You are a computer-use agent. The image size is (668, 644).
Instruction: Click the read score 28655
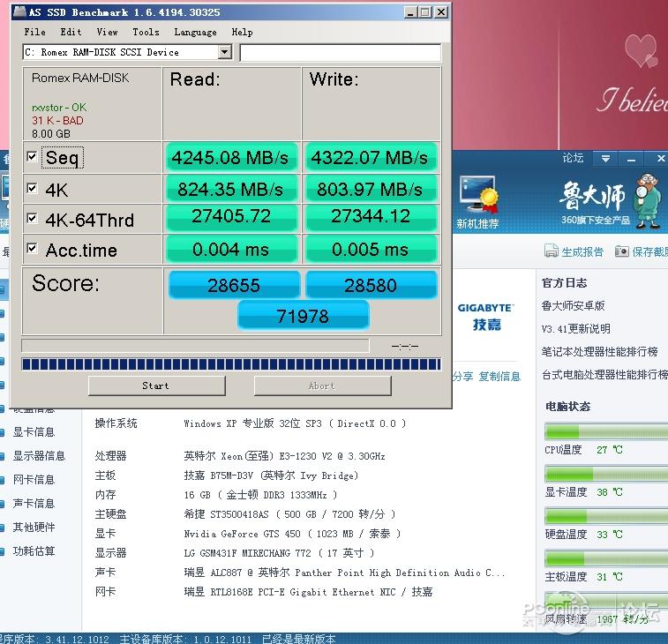[x=234, y=285]
